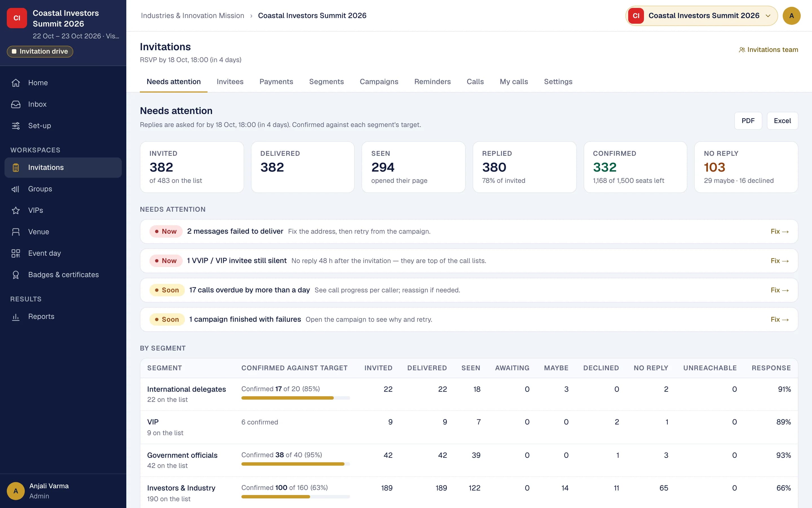Image resolution: width=812 pixels, height=508 pixels.
Task: Click the Response column header
Action: pos(771,368)
